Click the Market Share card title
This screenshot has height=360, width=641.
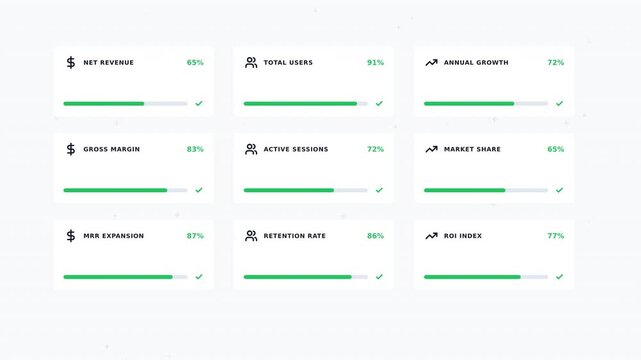click(x=472, y=149)
